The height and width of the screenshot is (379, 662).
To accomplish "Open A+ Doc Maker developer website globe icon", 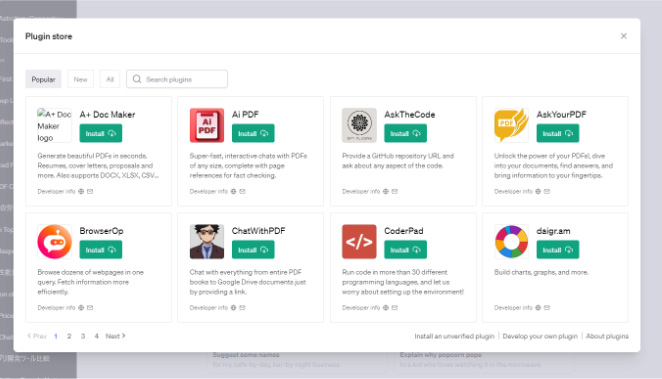I will 81,192.
